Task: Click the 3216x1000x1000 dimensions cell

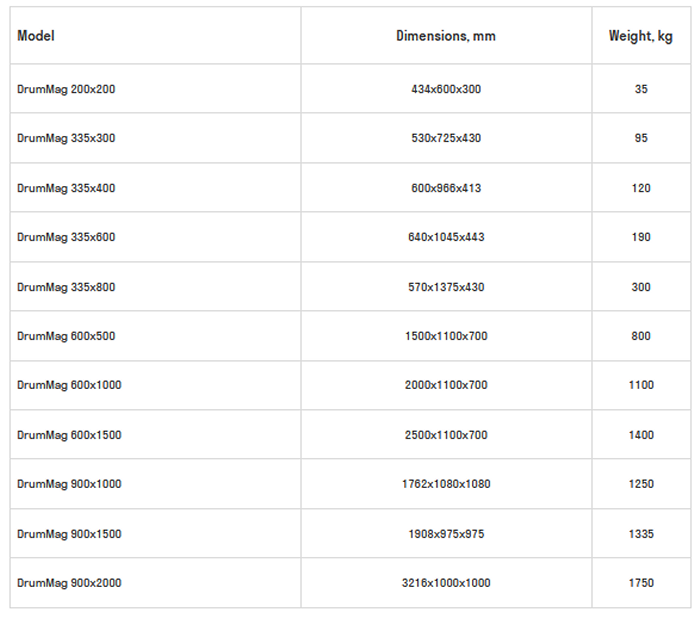Action: tap(446, 583)
